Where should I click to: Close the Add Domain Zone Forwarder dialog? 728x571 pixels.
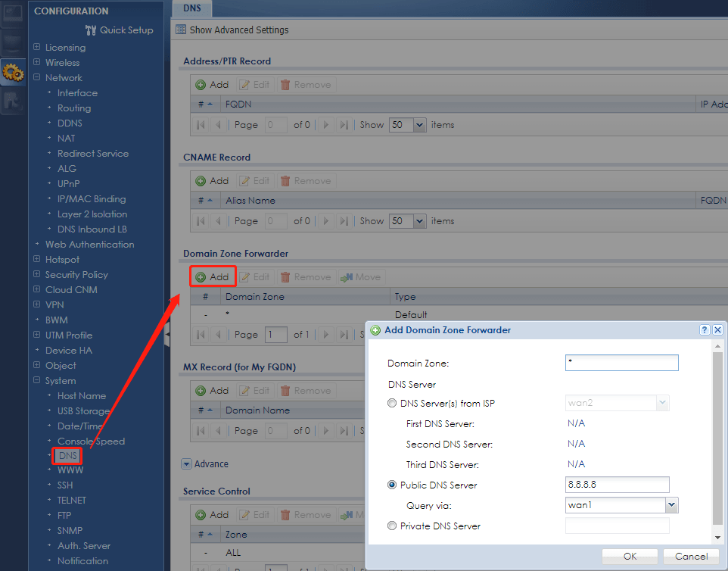pos(718,330)
